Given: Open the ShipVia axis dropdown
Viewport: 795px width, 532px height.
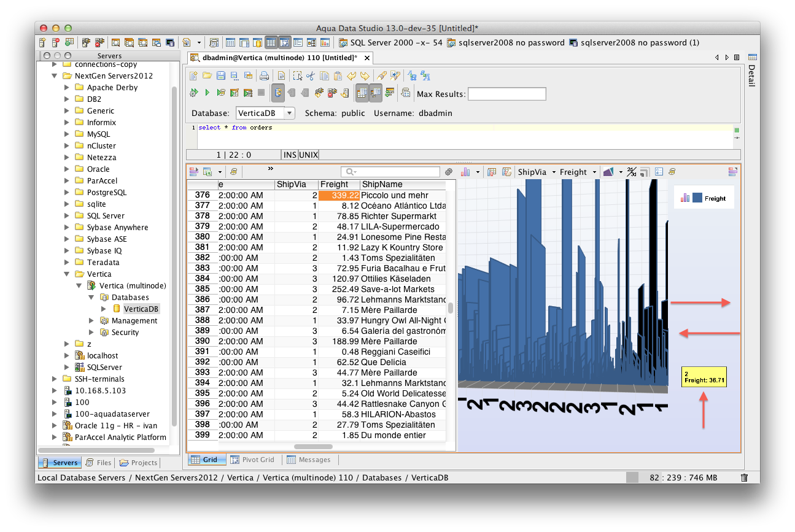Looking at the screenshot, I should (x=537, y=172).
